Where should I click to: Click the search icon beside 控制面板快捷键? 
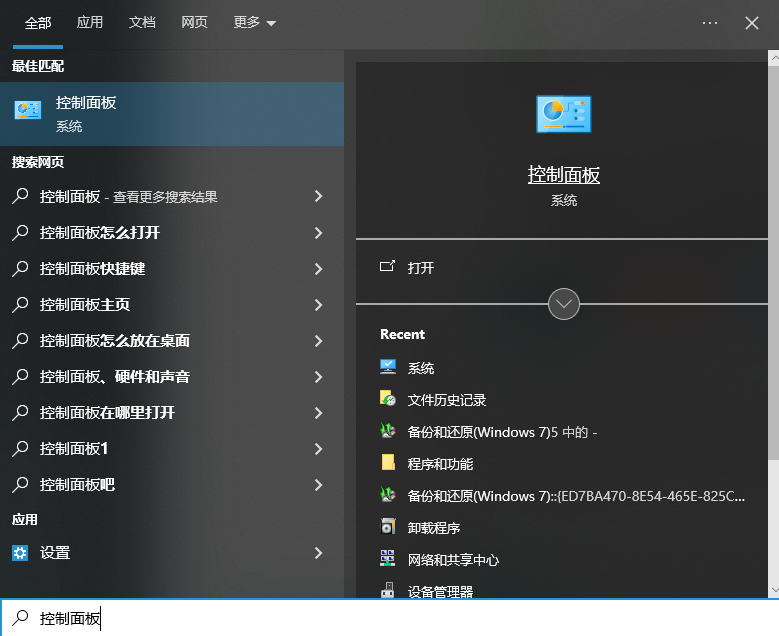click(x=20, y=268)
